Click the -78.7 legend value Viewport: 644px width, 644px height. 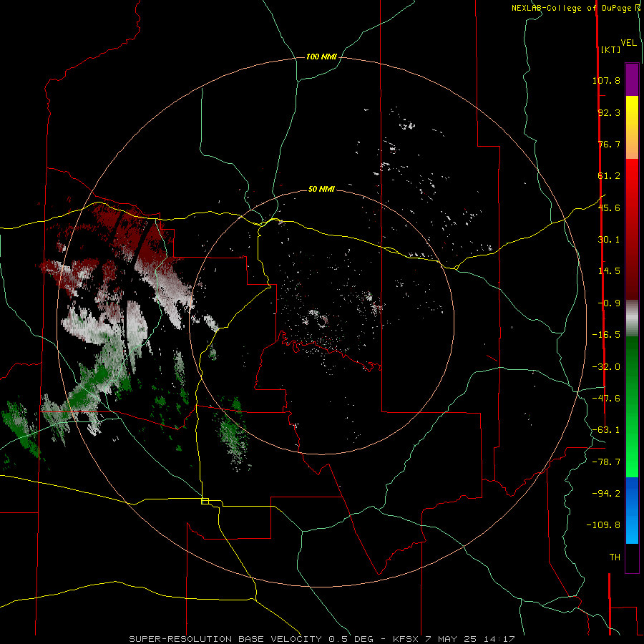tap(606, 462)
